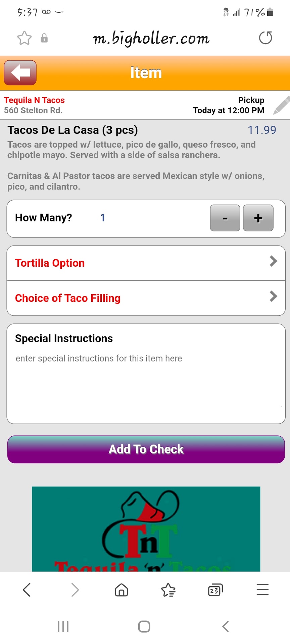The width and height of the screenshot is (290, 644).
Task: Decrease quantity with minus button
Action: coord(225,218)
